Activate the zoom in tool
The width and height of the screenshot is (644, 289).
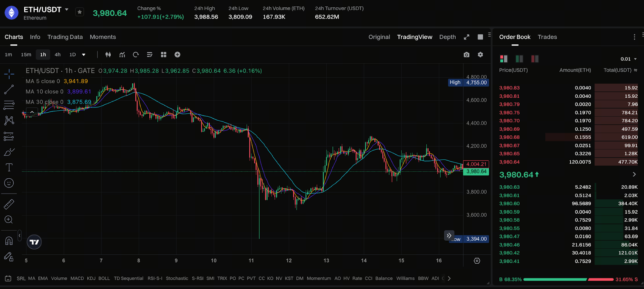point(9,220)
